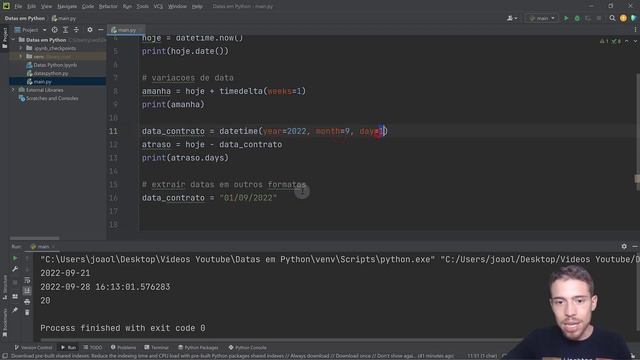The image size is (640, 360).
Task: Restore layout icon in Run panel
Action: pos(15,296)
